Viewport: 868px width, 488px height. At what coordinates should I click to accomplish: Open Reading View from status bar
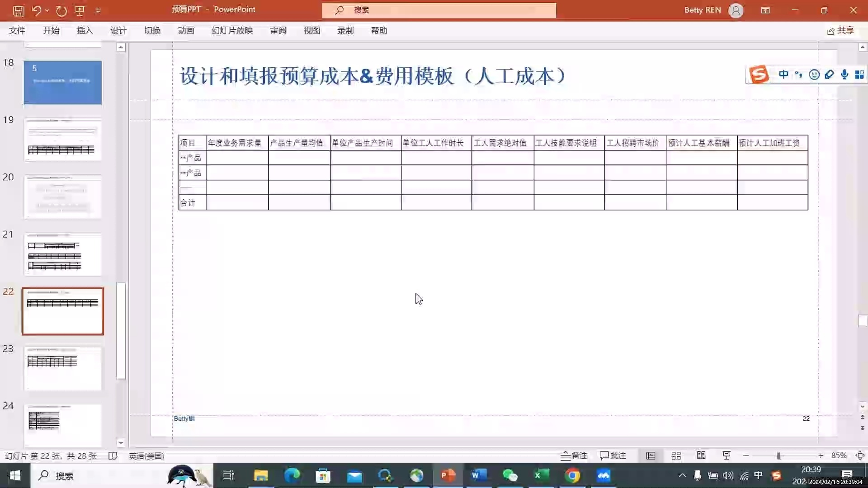[701, 455]
